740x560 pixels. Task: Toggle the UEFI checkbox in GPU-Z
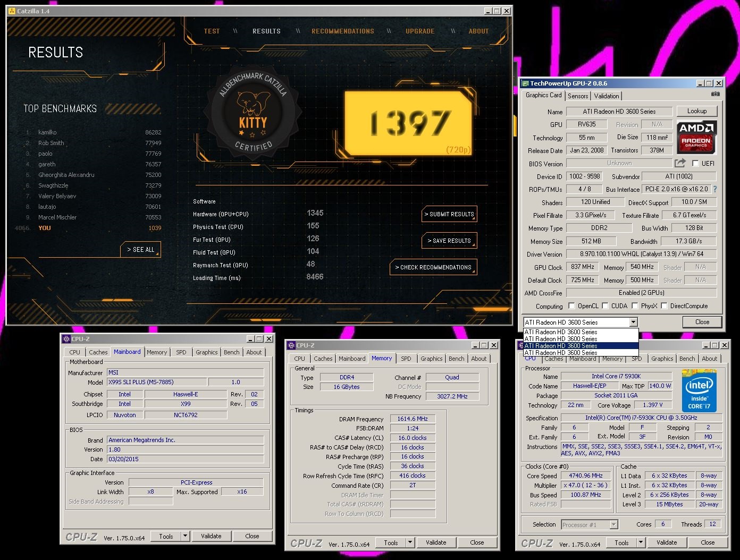[x=695, y=164]
